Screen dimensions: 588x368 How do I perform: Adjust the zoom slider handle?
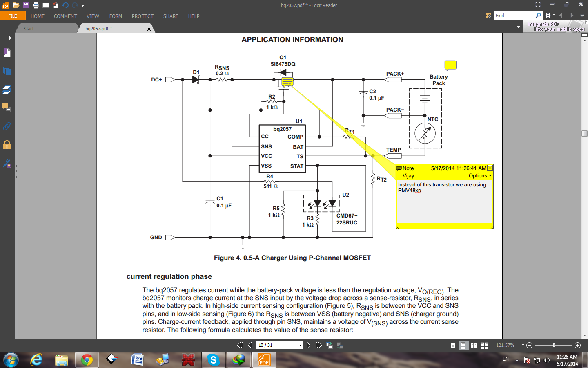coord(554,346)
